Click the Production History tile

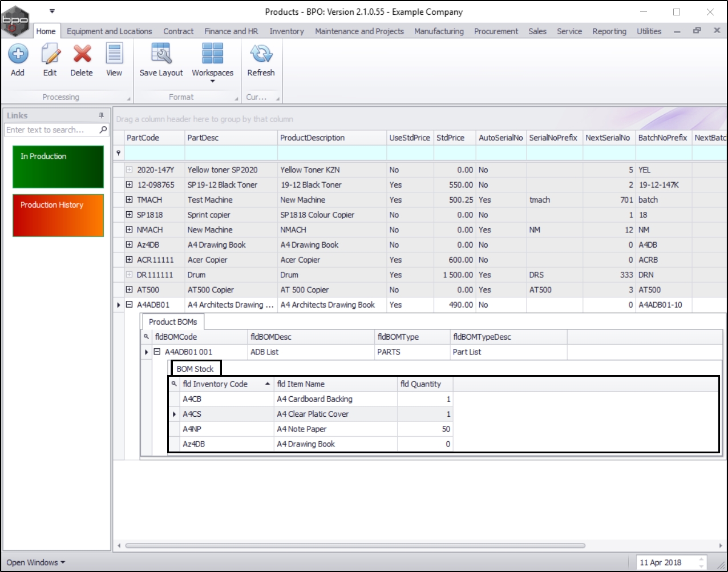point(58,215)
